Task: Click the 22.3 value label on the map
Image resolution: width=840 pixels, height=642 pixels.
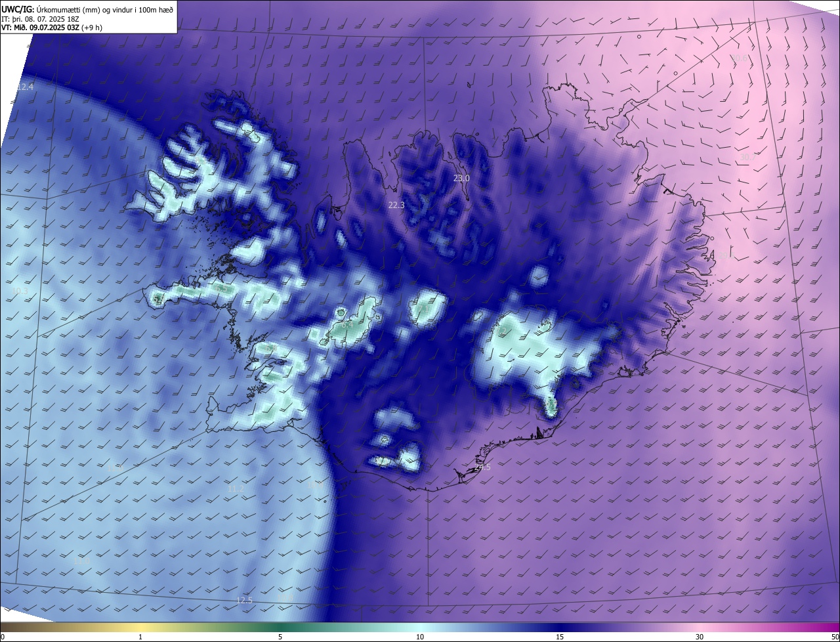Action: pos(396,205)
